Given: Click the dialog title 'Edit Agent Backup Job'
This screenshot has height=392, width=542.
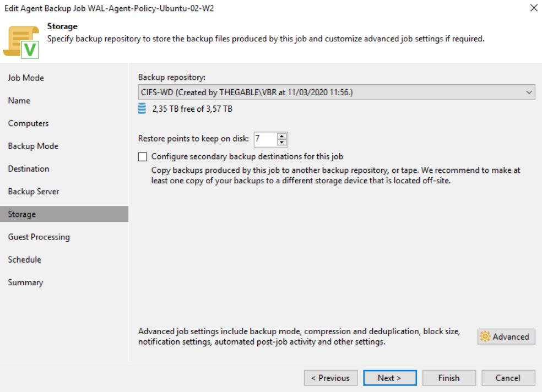Looking at the screenshot, I should [x=109, y=8].
